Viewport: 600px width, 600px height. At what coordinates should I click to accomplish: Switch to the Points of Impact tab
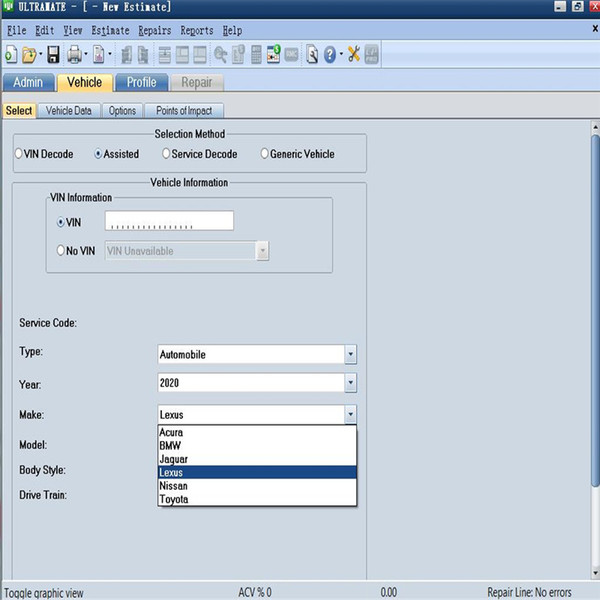point(183,111)
